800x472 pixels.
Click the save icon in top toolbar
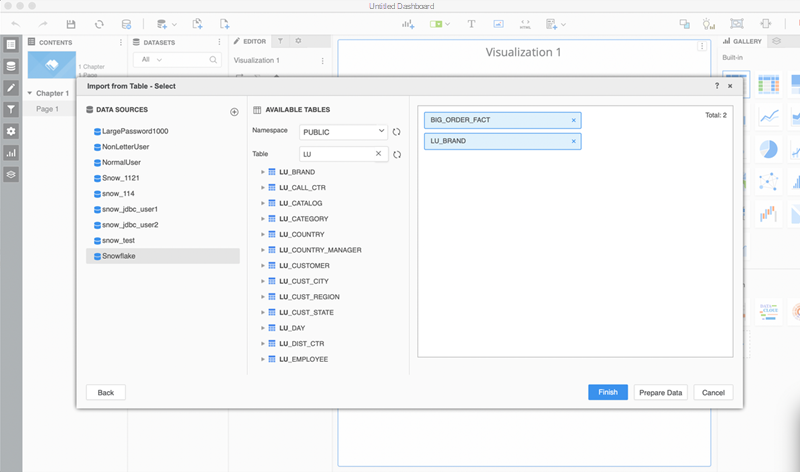coord(70,23)
